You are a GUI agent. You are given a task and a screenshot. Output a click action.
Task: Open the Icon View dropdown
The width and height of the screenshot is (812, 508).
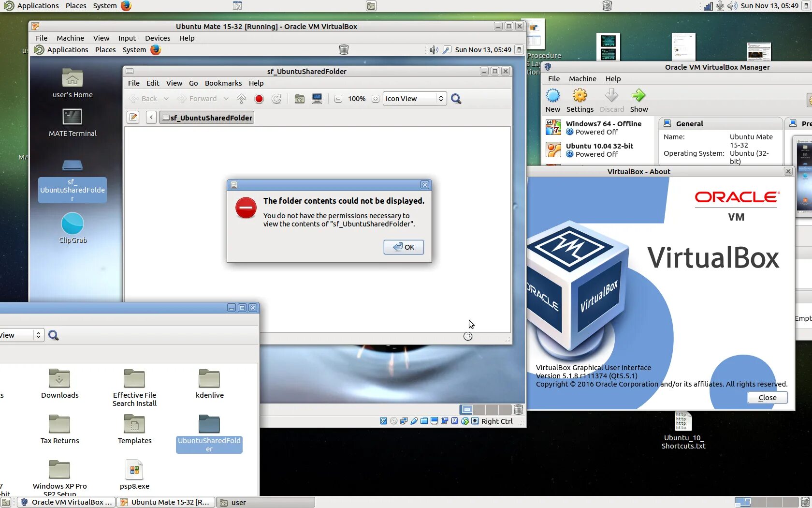click(415, 98)
